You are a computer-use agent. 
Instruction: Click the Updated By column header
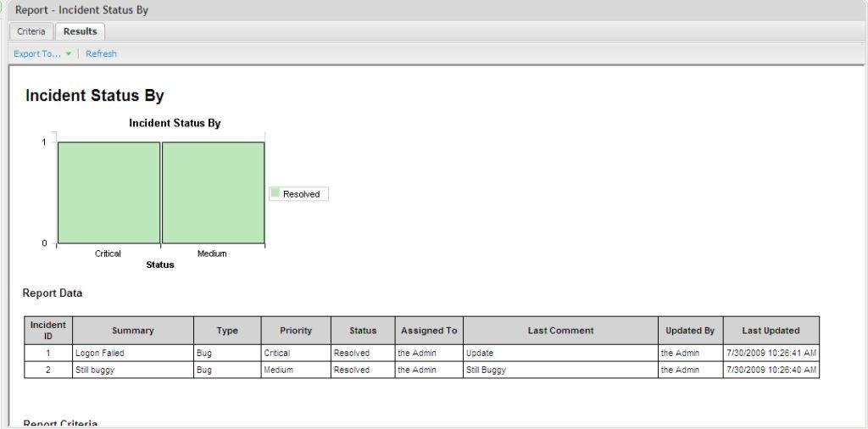[690, 331]
